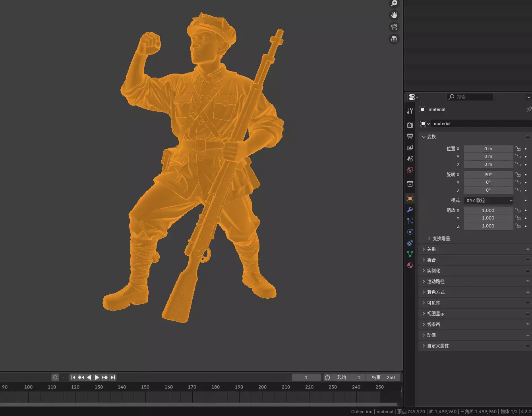532x416 pixels.
Task: Switch perspective/orthographic grid icon
Action: point(394,39)
